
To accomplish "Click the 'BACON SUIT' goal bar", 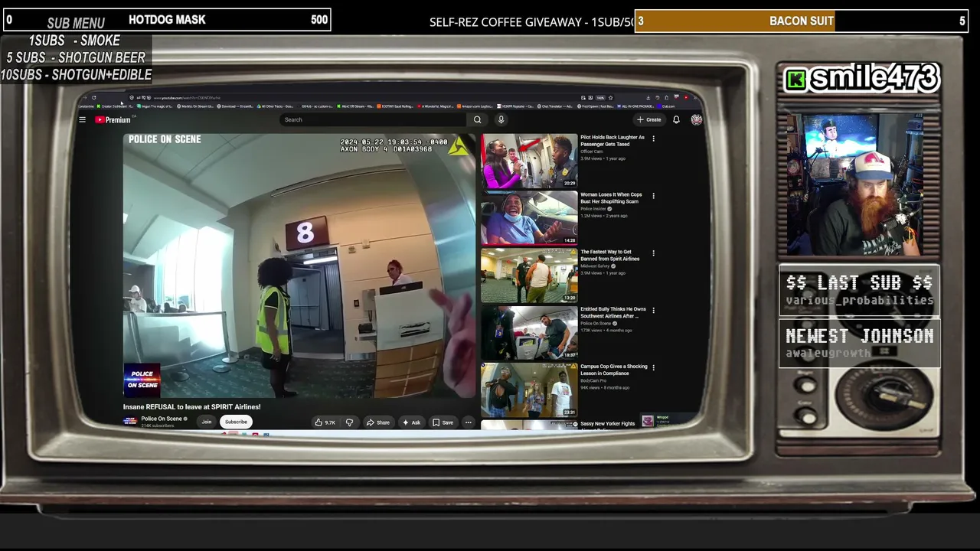I will (802, 21).
